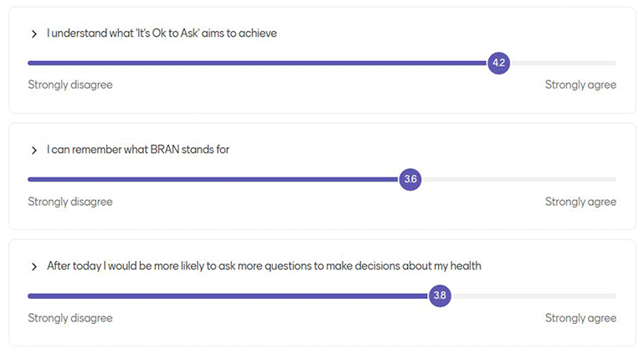The width and height of the screenshot is (644, 354).
Task: Click the 3.8 slider handle
Action: click(440, 295)
